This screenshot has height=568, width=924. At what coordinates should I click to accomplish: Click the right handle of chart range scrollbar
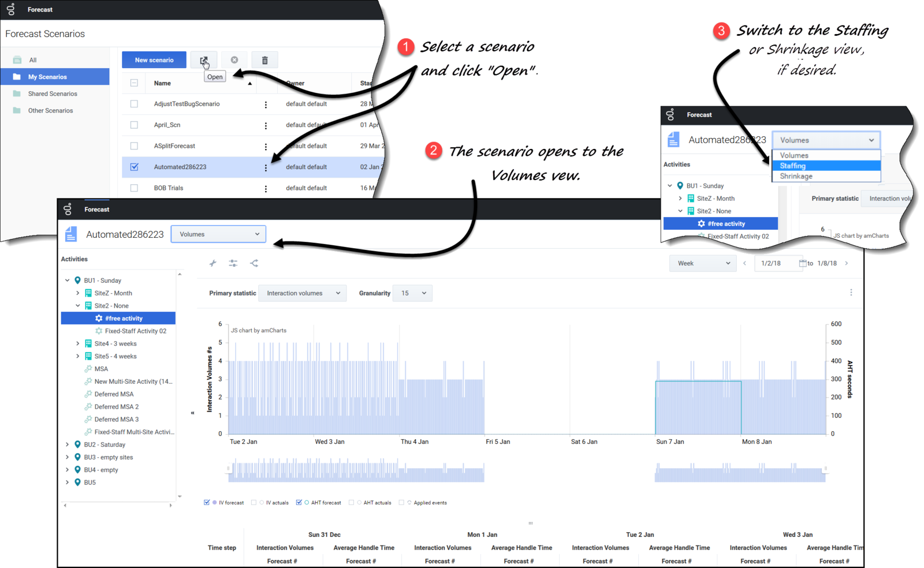[x=826, y=469]
